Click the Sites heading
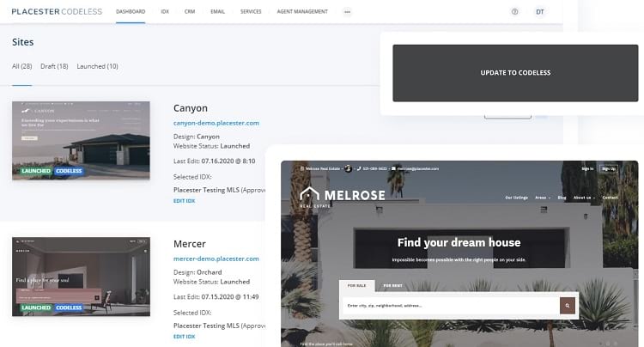Viewport: 644px width, 347px height. tap(22, 42)
